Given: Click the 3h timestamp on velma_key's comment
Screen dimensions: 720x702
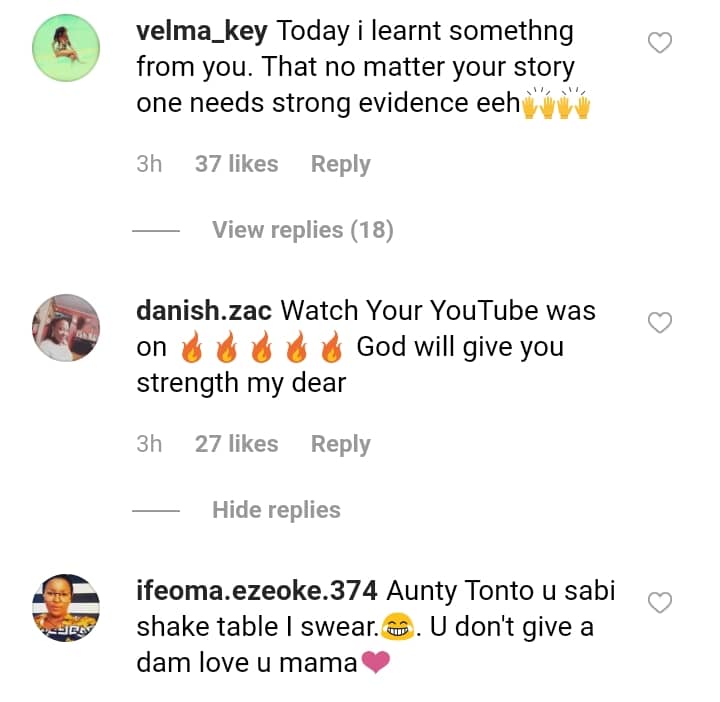Looking at the screenshot, I should pos(149,164).
